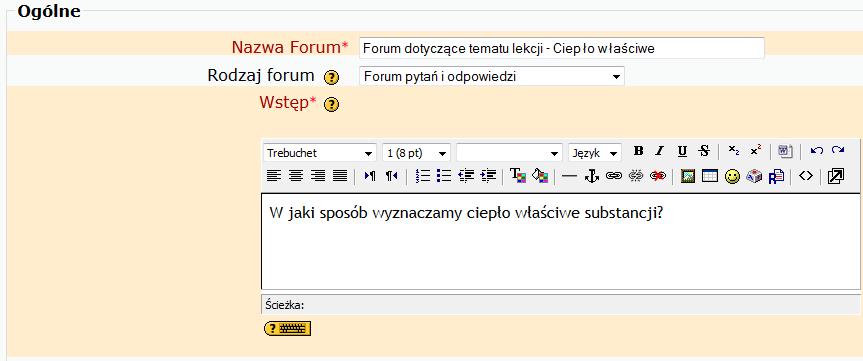Click the red prevent auto-link icon

(x=658, y=176)
